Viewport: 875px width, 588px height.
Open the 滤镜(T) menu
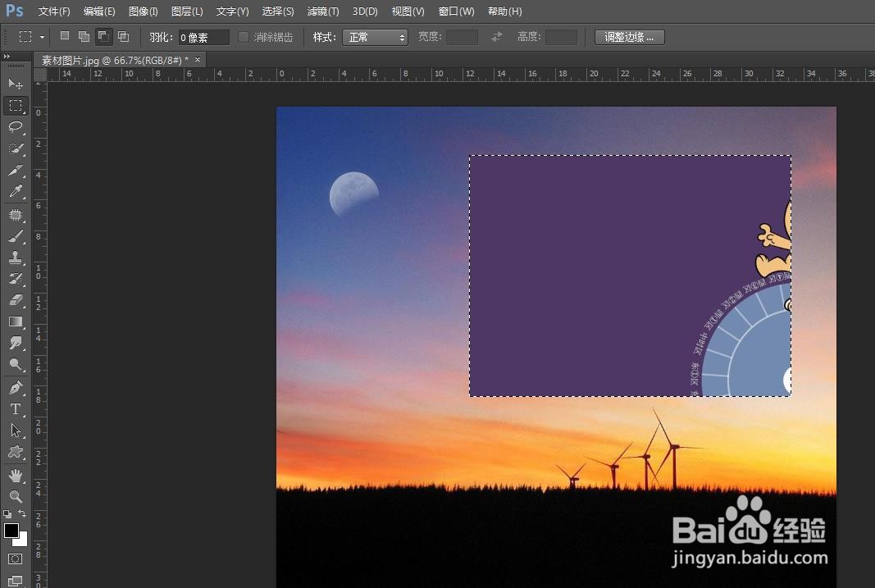[323, 11]
